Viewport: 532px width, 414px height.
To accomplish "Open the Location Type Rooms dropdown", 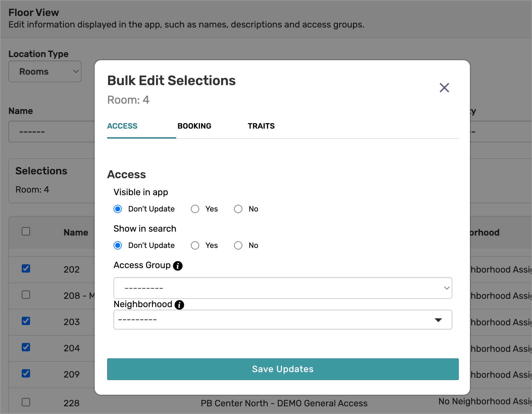I will (45, 71).
